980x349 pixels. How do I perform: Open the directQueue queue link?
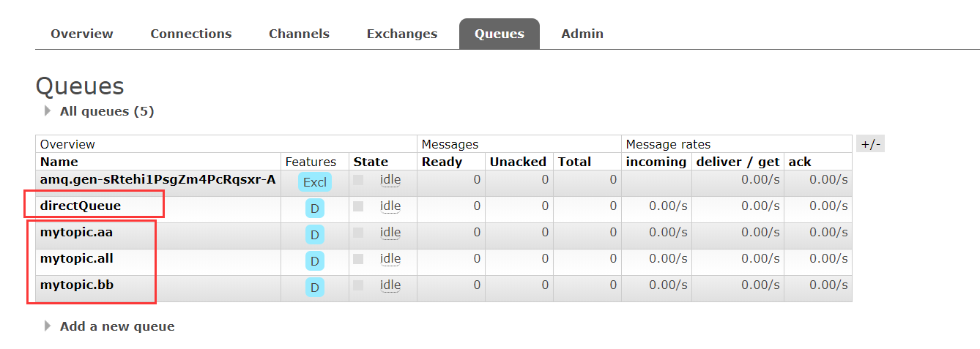tap(81, 206)
